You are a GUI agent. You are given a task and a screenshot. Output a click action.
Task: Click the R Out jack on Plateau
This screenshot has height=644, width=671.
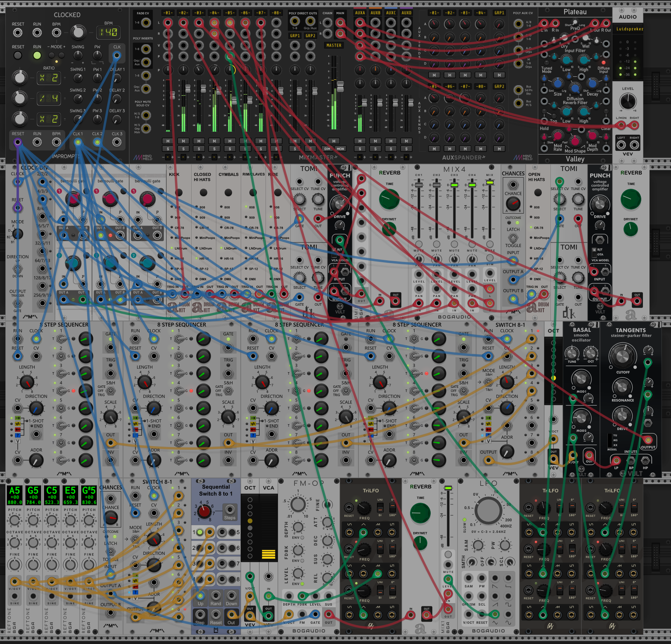[x=606, y=23]
